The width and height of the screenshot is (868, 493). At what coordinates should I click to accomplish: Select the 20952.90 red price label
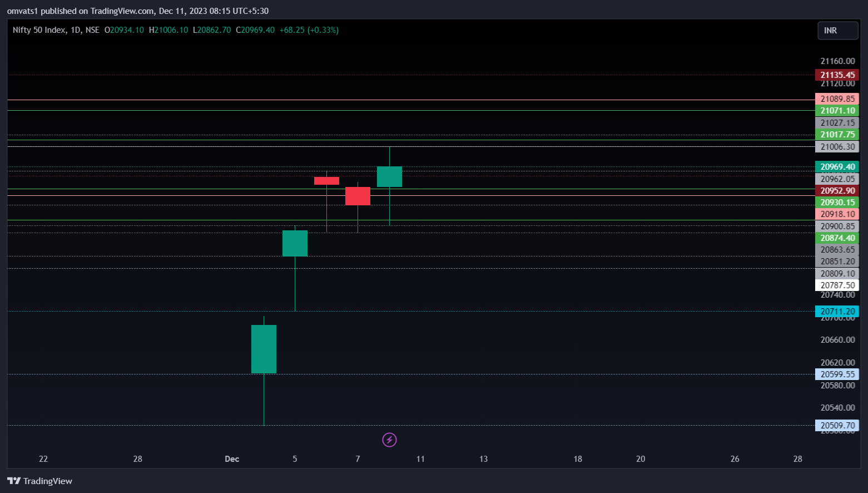tap(837, 191)
